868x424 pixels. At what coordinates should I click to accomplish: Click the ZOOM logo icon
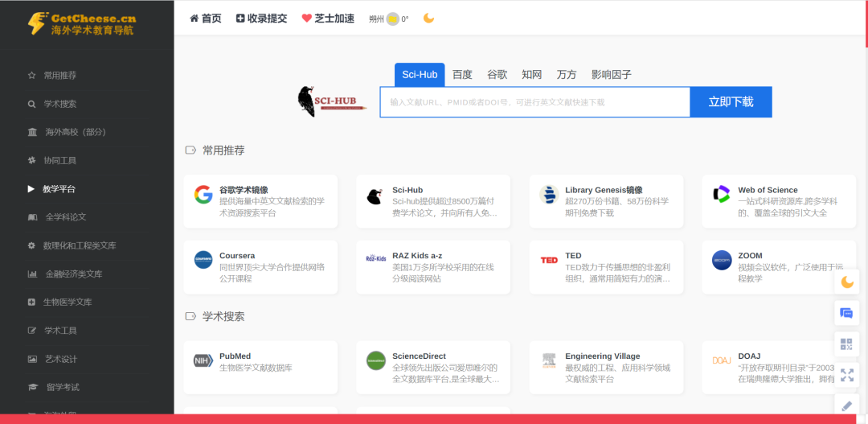click(x=722, y=260)
